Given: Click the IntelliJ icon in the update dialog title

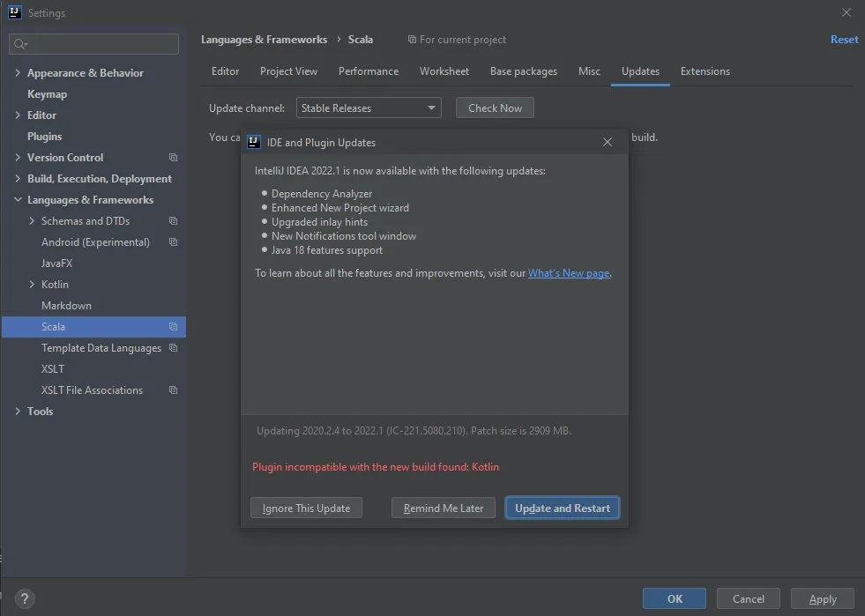Looking at the screenshot, I should (254, 142).
